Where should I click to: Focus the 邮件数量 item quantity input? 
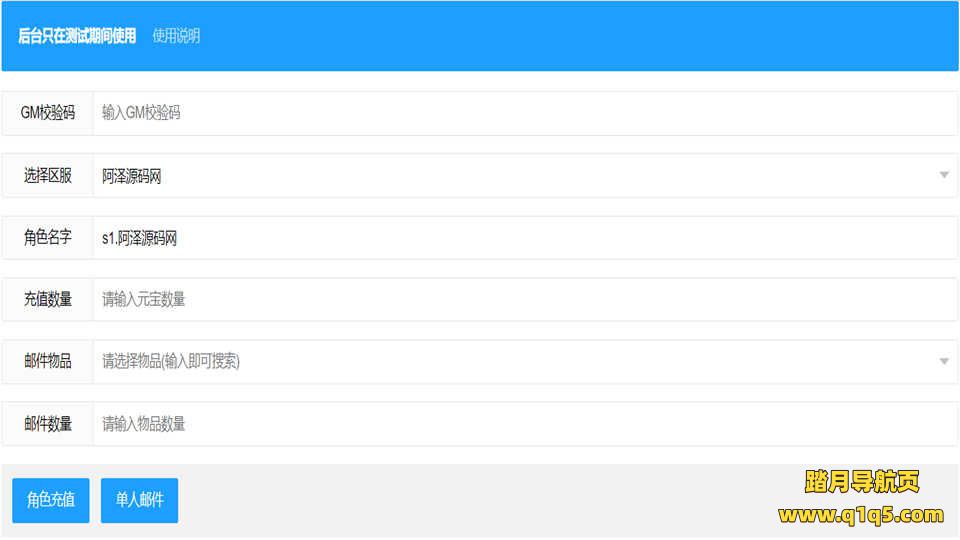524,424
